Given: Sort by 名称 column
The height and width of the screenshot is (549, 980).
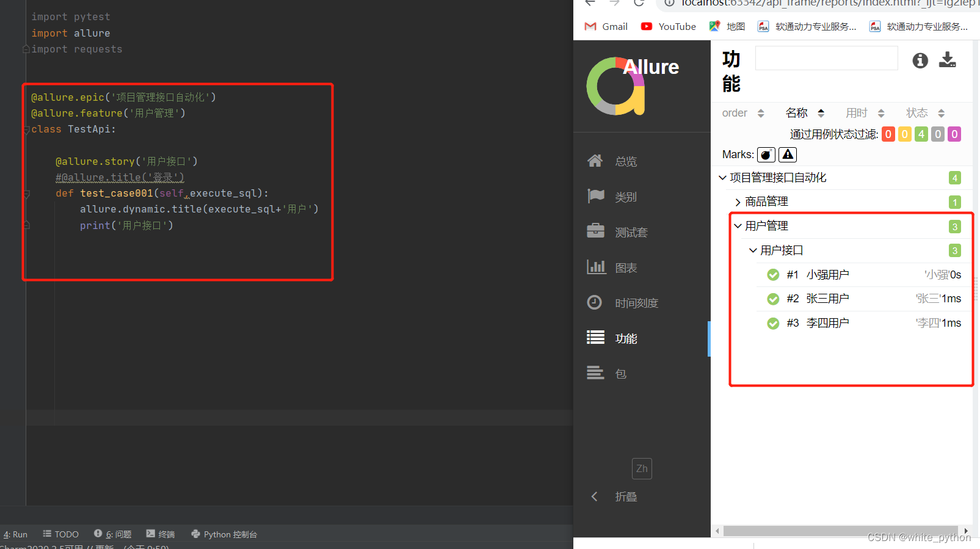Looking at the screenshot, I should tap(805, 113).
